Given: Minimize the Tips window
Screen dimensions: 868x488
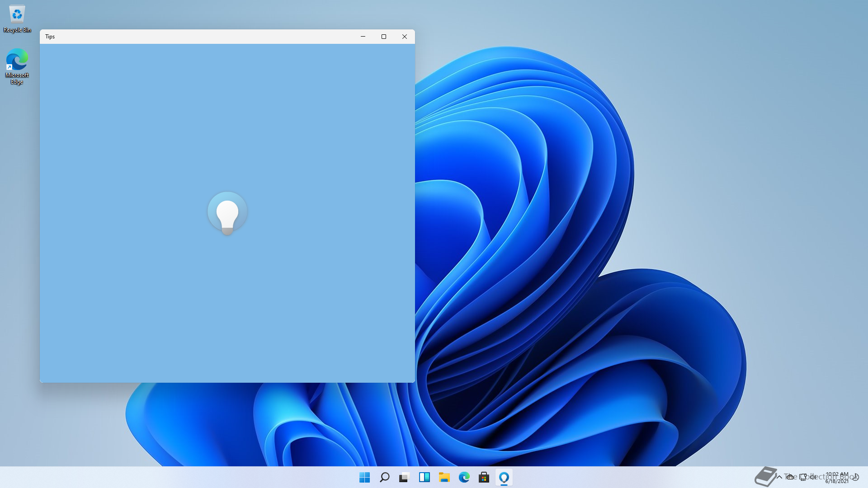Looking at the screenshot, I should (x=363, y=37).
